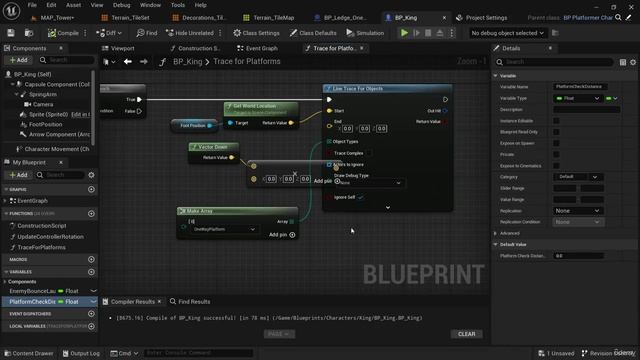
Task: Toggle Hide Unrelated nodes
Action: point(190,33)
